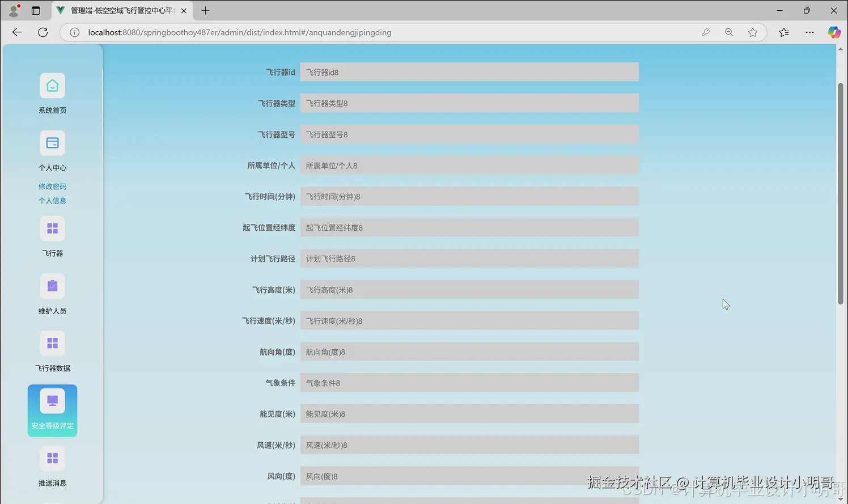848x504 pixels.
Task: Click the Copilot icon in the browser toolbar
Action: click(834, 32)
